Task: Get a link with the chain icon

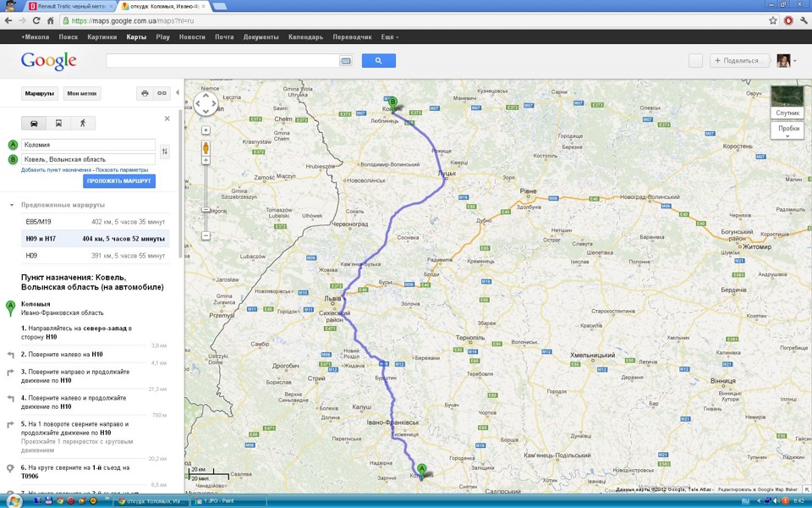Action: click(162, 93)
